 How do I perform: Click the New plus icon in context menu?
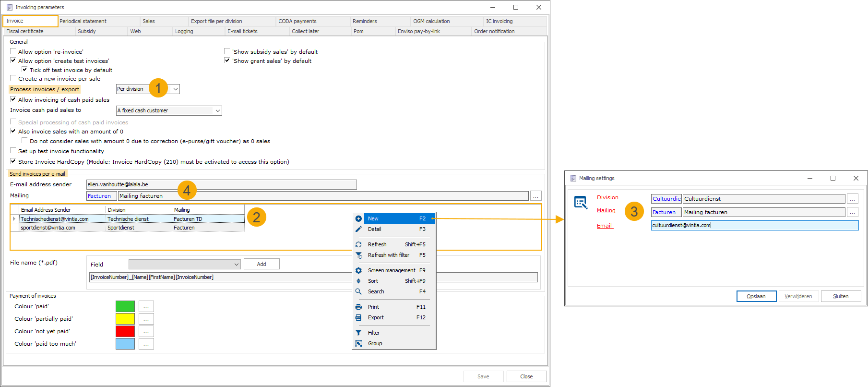click(358, 219)
